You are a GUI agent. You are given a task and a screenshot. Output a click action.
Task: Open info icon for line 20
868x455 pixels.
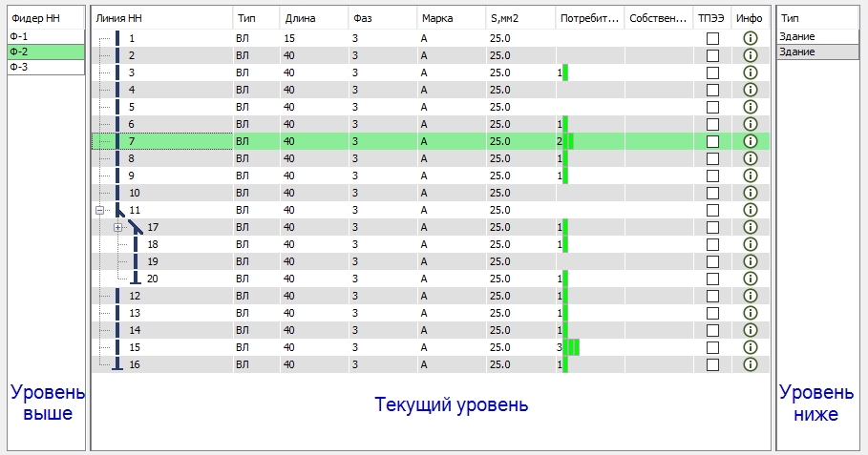(x=751, y=279)
